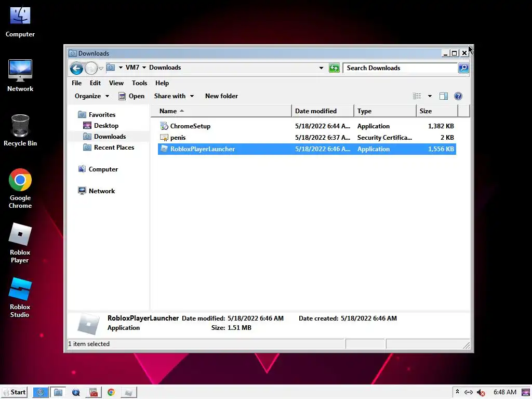Open Explorer help question mark
This screenshot has height=399, width=532.
point(458,96)
